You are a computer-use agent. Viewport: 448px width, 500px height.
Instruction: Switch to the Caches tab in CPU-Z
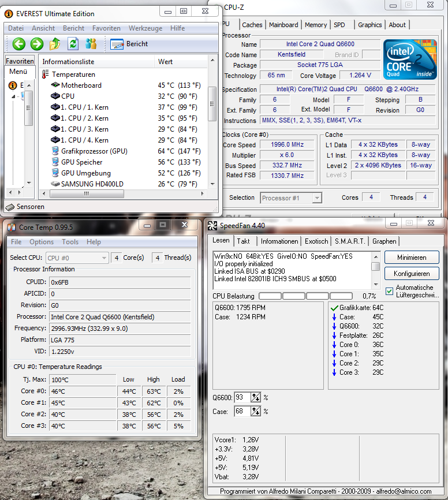(x=252, y=25)
